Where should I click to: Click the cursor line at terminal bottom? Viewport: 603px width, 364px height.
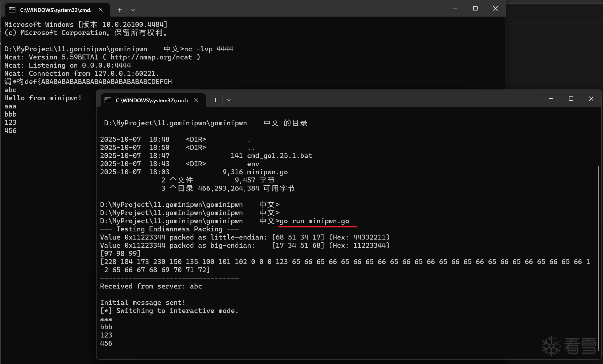(x=100, y=351)
